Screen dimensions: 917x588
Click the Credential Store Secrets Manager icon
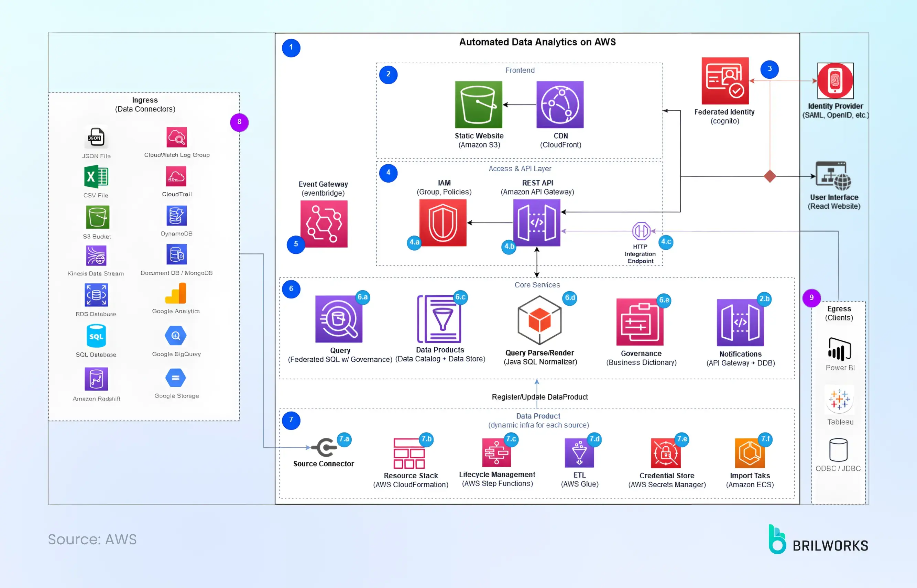click(x=667, y=454)
